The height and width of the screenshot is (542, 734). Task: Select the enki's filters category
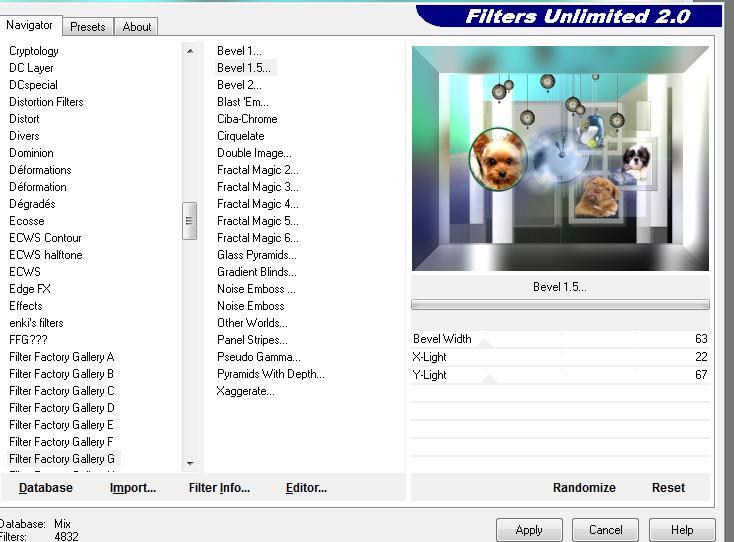point(36,323)
